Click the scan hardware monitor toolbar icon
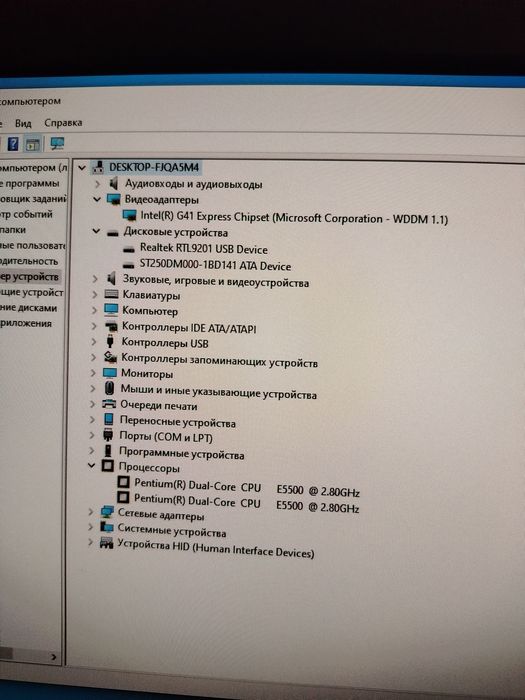 57,144
